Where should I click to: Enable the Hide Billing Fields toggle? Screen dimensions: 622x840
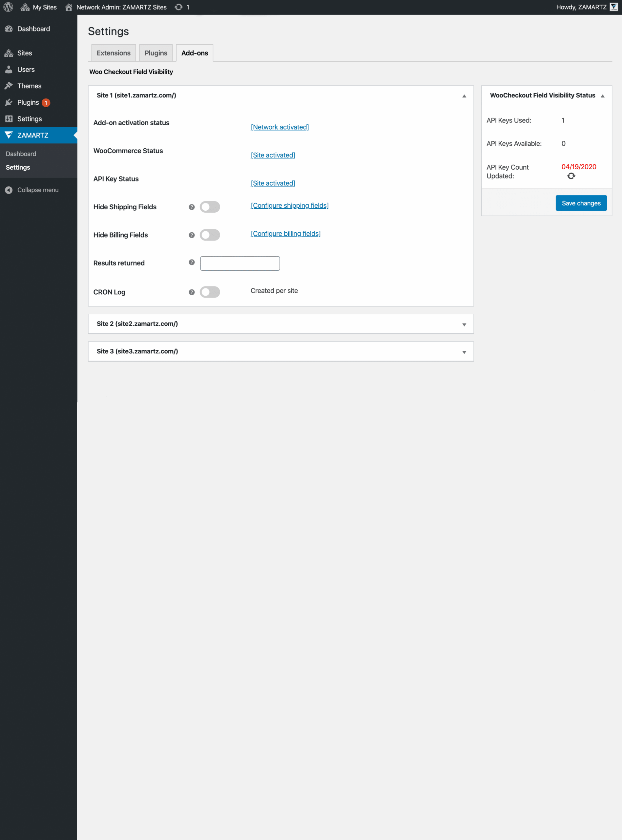[210, 235]
